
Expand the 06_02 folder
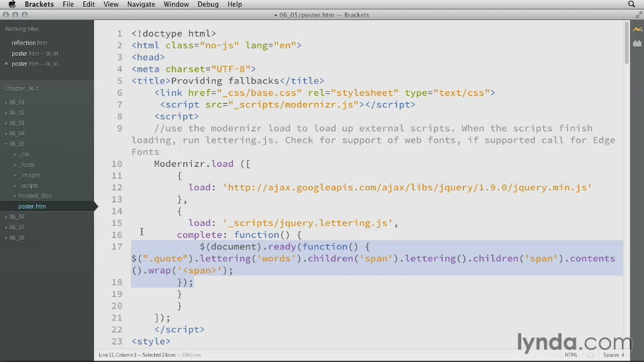pos(6,113)
